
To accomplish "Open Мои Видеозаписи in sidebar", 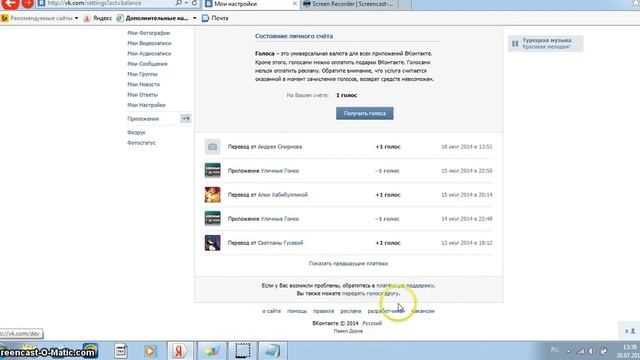I will point(149,43).
